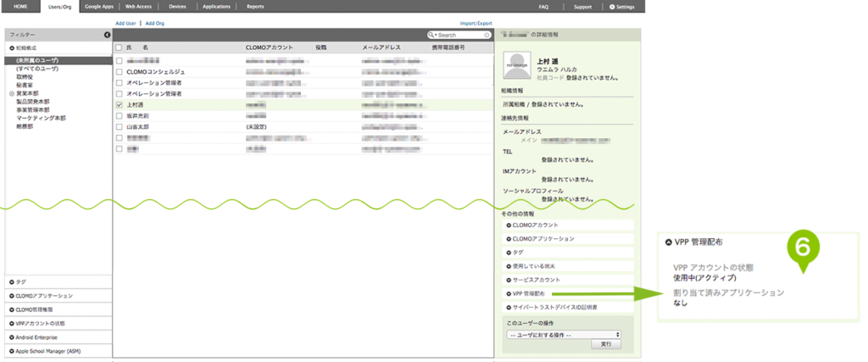The width and height of the screenshot is (868, 362).
Task: Open the ユーザに対する操作 dropdown
Action: point(563,334)
